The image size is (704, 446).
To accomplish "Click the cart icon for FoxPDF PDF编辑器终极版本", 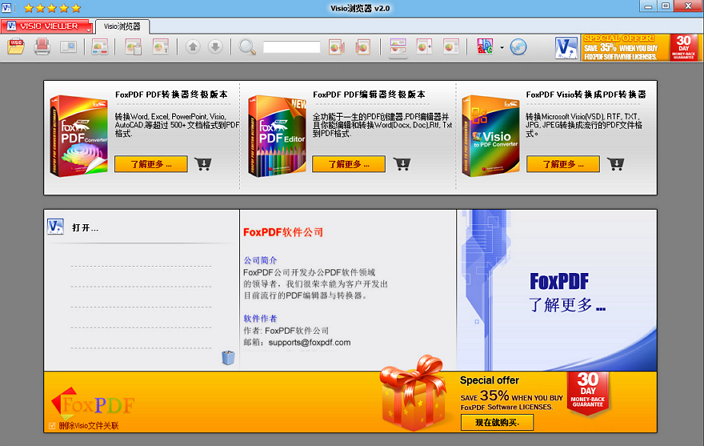I will 401,164.
